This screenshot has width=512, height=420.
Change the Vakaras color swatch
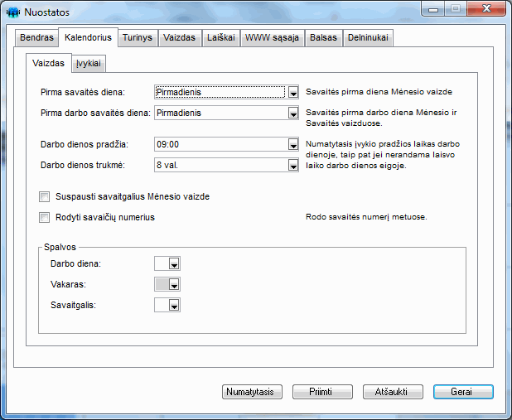167,285
